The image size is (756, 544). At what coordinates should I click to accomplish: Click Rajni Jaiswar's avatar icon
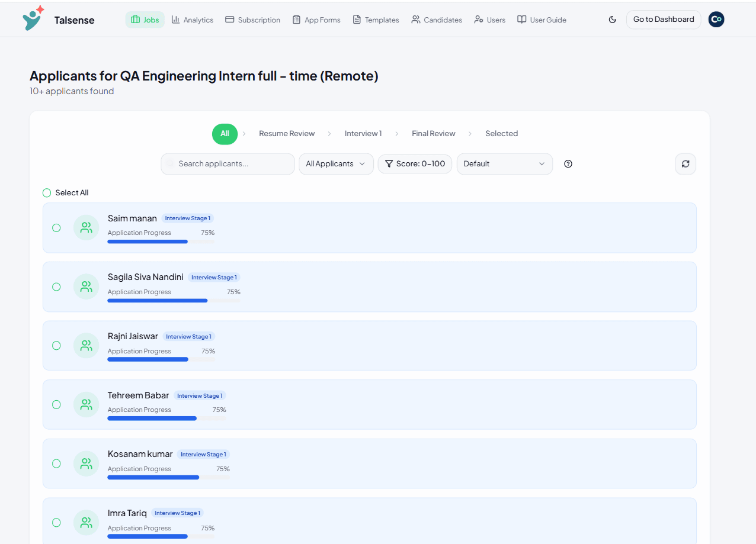87,346
